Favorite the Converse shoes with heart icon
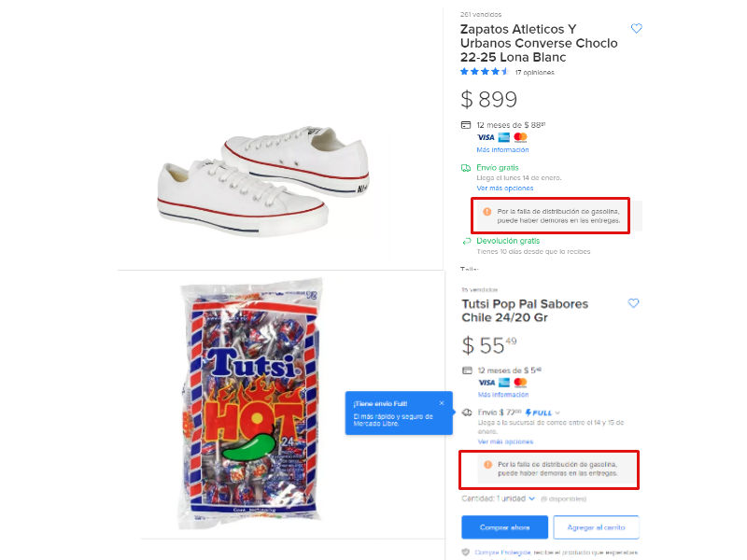This screenshot has height=560, width=747. (637, 29)
